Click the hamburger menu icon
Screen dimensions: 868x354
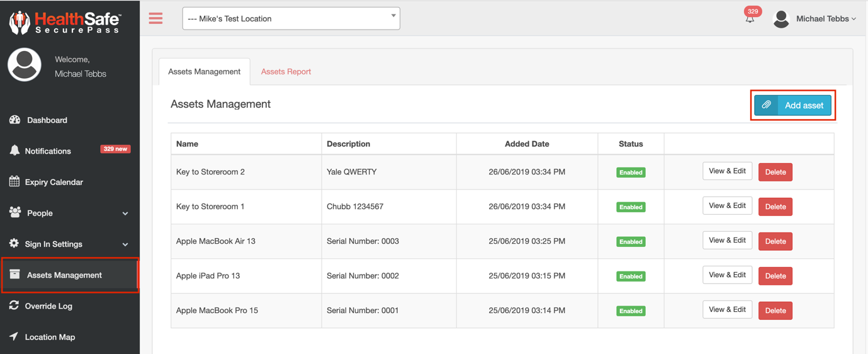click(155, 18)
